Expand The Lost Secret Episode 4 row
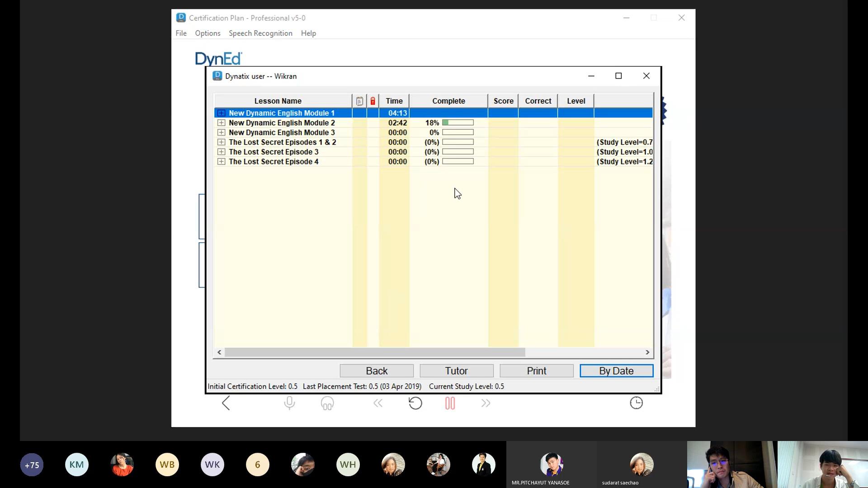The width and height of the screenshot is (868, 488). [221, 162]
